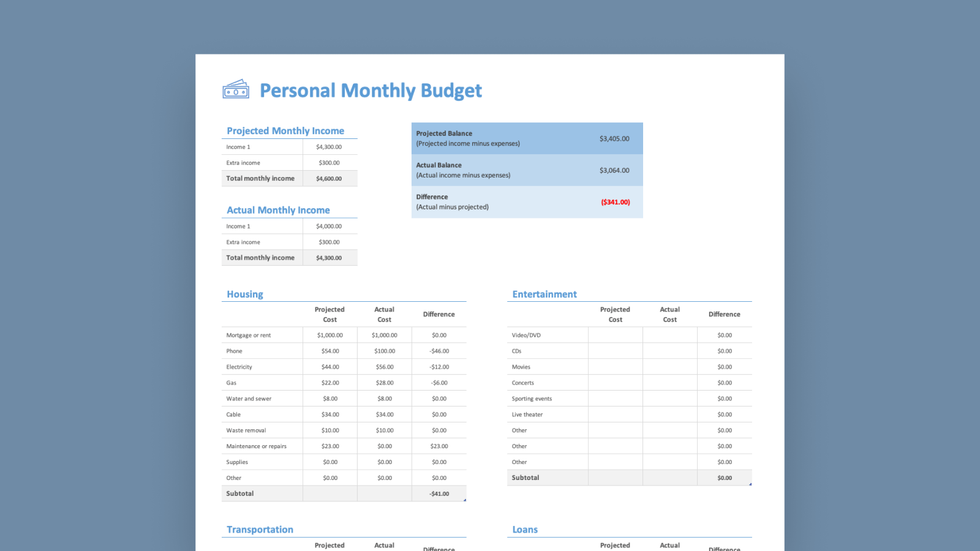
Task: Select the Projected Monthly Income heading
Action: coord(285,131)
